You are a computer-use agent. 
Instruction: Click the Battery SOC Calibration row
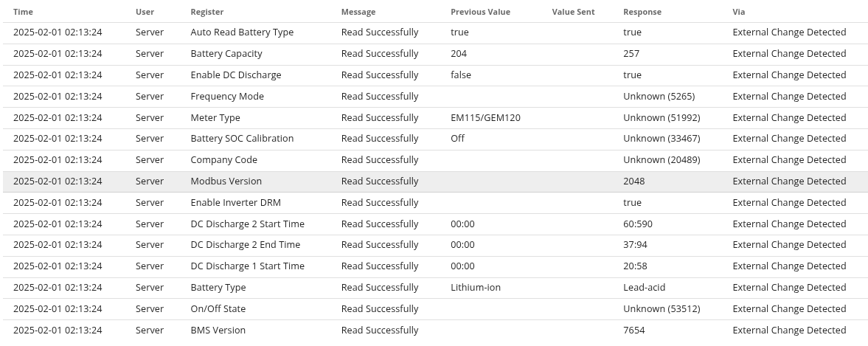tap(435, 139)
